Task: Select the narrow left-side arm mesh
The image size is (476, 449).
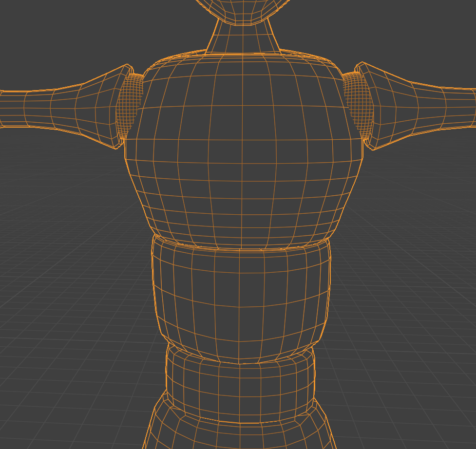Action: pos(29,108)
